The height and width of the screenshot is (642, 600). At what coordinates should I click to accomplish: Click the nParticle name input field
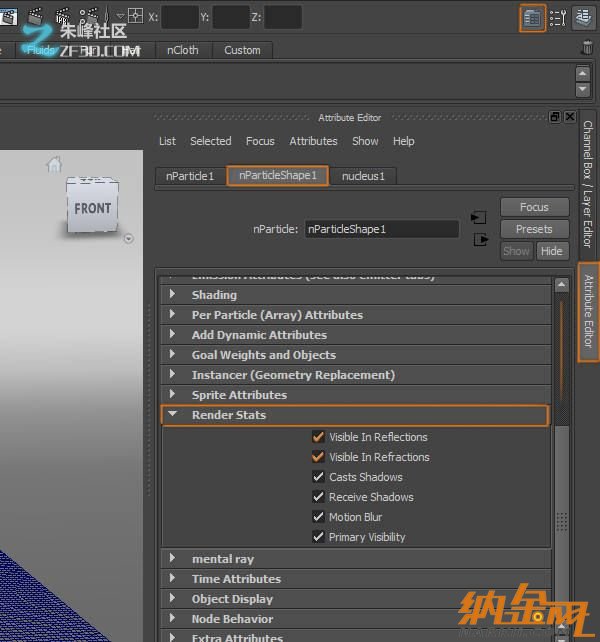pos(382,229)
